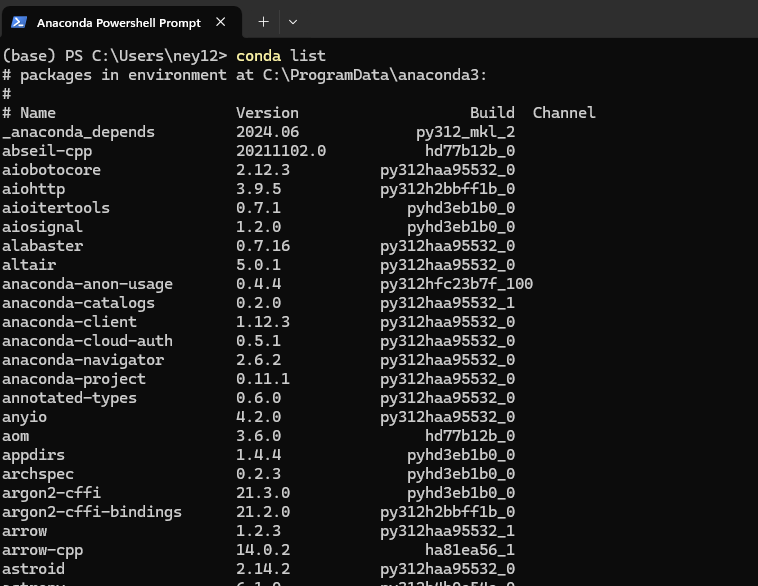Click the prompt '(base) PS C:\Users\ney12>'
Viewport: 758px width, 586px height.
coord(115,56)
